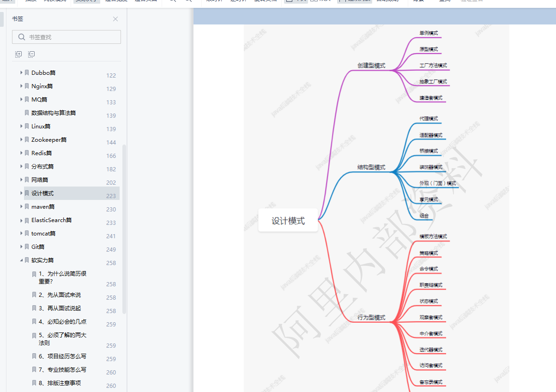Expand the Linux篇 bookmark arrow
This screenshot has width=556, height=392.
(x=21, y=126)
